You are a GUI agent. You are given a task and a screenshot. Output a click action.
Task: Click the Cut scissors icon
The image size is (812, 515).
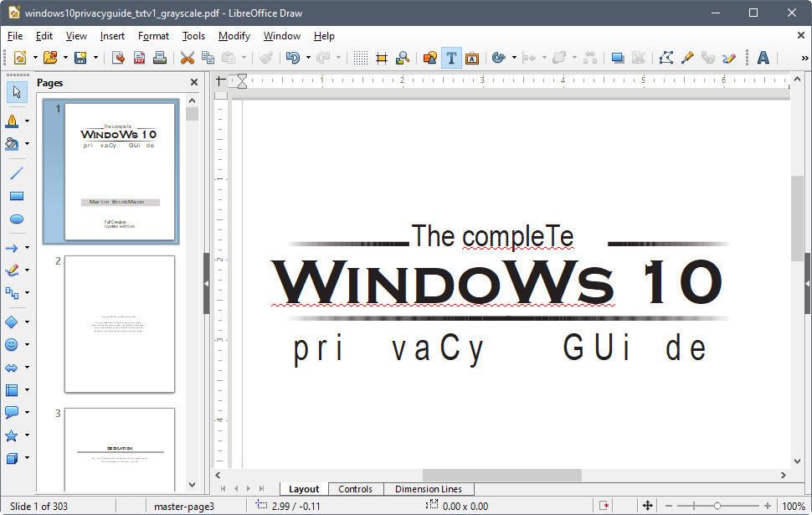click(x=187, y=58)
